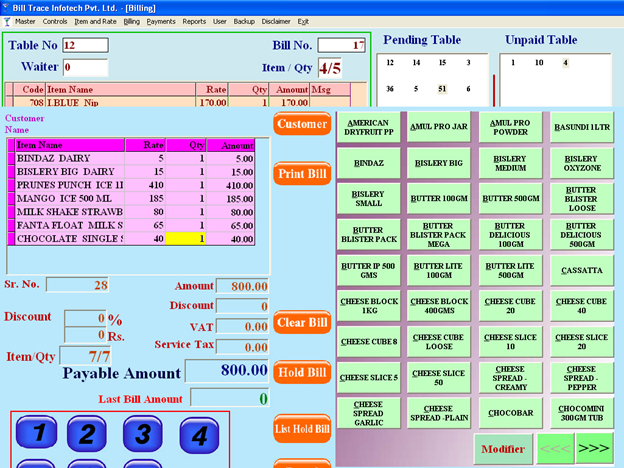Open the List Hold Bill button
The width and height of the screenshot is (624, 468).
302,430
